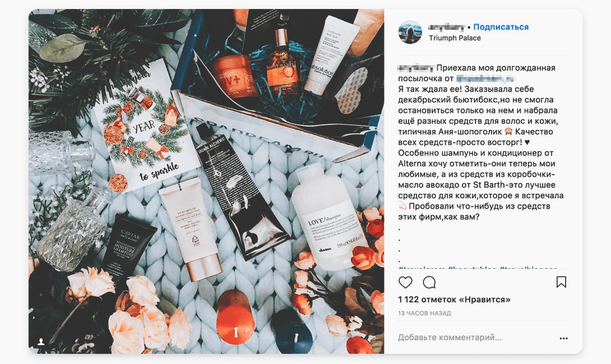Open the author's round profile avatar

pos(410,32)
